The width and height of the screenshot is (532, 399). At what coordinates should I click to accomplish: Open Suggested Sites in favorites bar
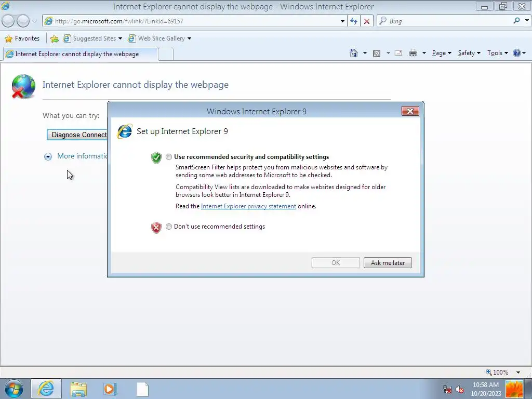click(92, 38)
